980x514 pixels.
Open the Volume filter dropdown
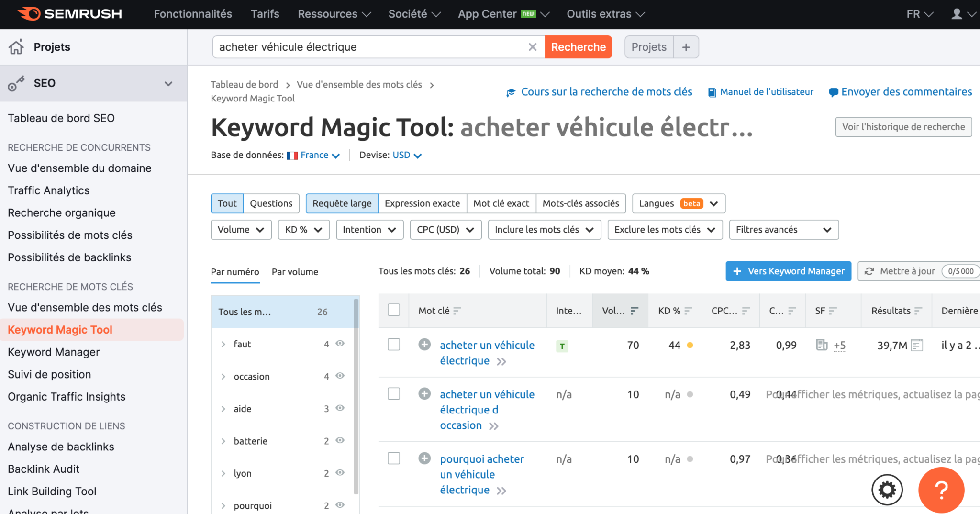[x=241, y=230]
